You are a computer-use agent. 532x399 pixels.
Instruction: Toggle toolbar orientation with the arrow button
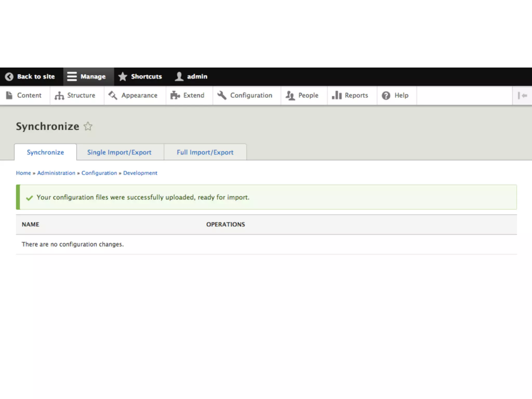pyautogui.click(x=522, y=96)
